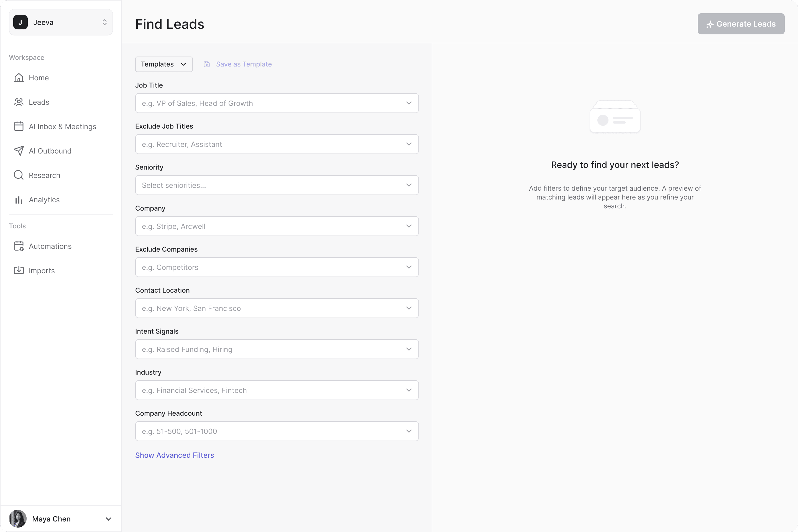Expand the Exclude Companies chevron
The image size is (798, 532).
[409, 267]
